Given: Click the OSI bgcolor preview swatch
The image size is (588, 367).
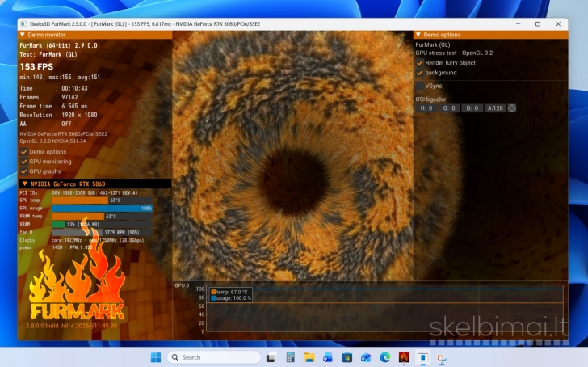Looking at the screenshot, I should [511, 108].
